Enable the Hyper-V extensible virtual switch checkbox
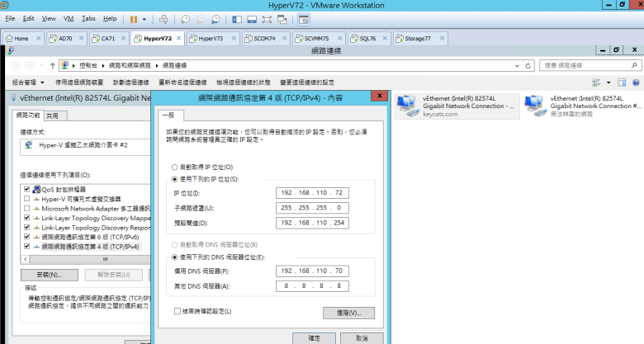 click(x=28, y=199)
